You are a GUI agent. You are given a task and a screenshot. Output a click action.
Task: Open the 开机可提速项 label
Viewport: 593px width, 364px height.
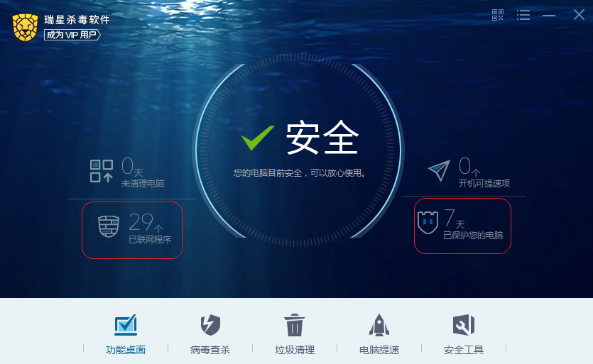pyautogui.click(x=484, y=183)
